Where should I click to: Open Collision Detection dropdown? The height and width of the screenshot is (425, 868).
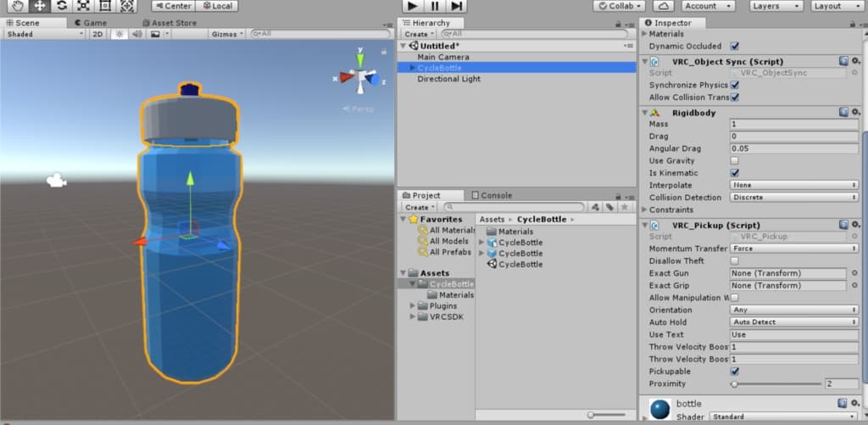pos(794,198)
